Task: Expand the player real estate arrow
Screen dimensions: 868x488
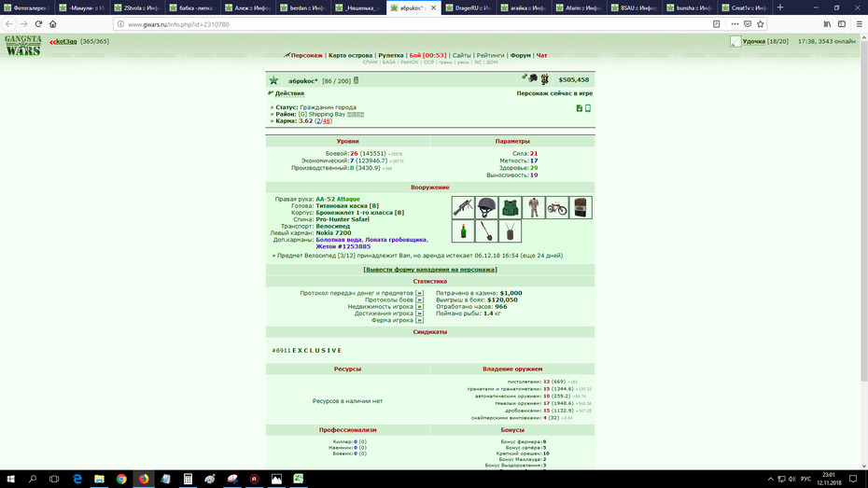Action: 419,307
